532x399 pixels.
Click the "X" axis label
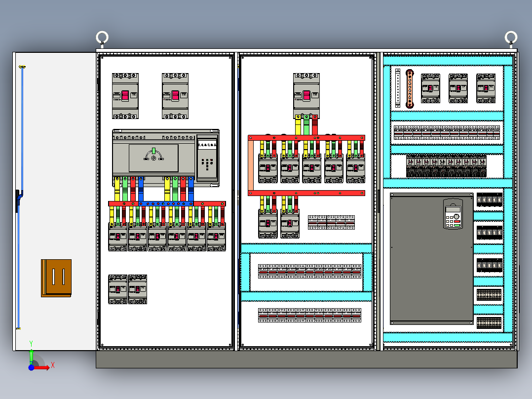click(53, 365)
